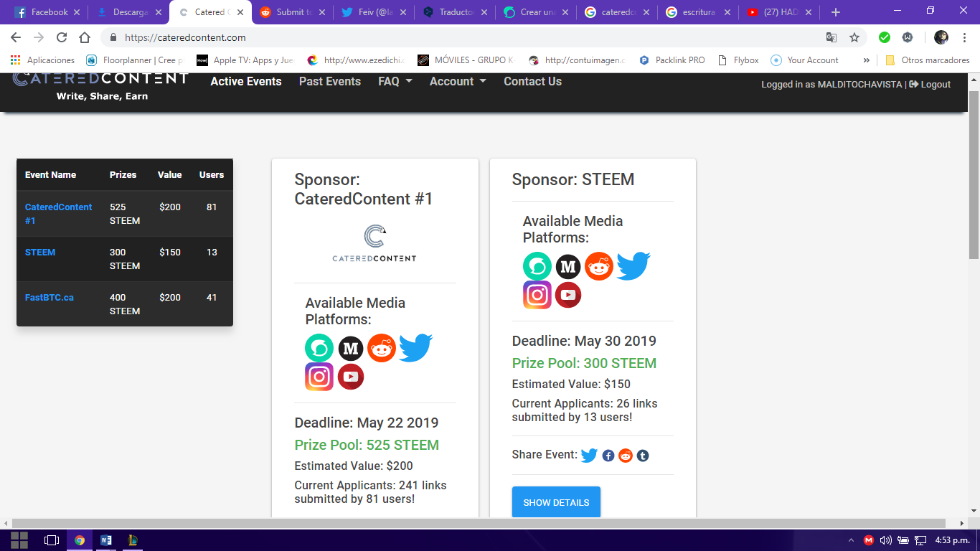980x551 pixels.
Task: Share STEEM event on Reddit
Action: coord(626,456)
